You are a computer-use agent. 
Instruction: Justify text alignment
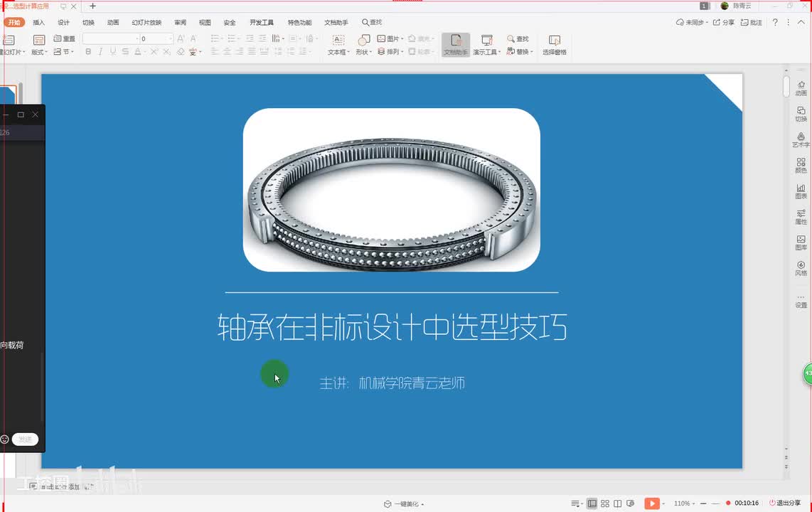pos(252,52)
